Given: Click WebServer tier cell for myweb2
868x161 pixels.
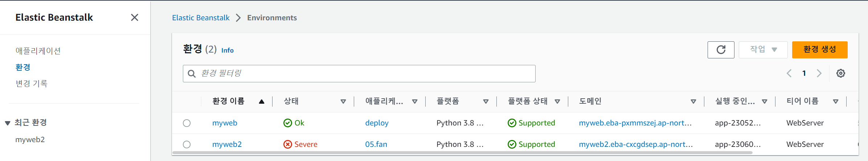Looking at the screenshot, I should (805, 144).
